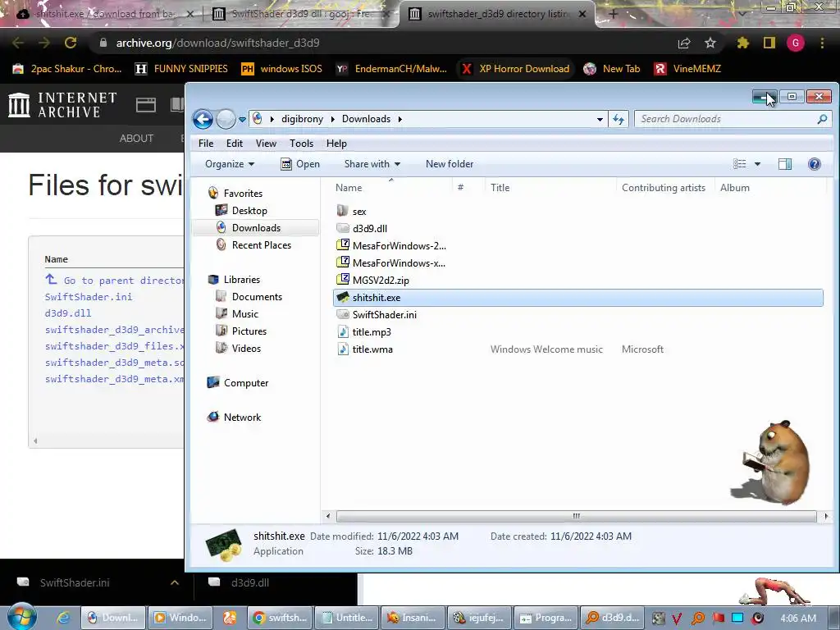
Task: Open the Chrome extensions puzzle icon
Action: click(x=742, y=43)
